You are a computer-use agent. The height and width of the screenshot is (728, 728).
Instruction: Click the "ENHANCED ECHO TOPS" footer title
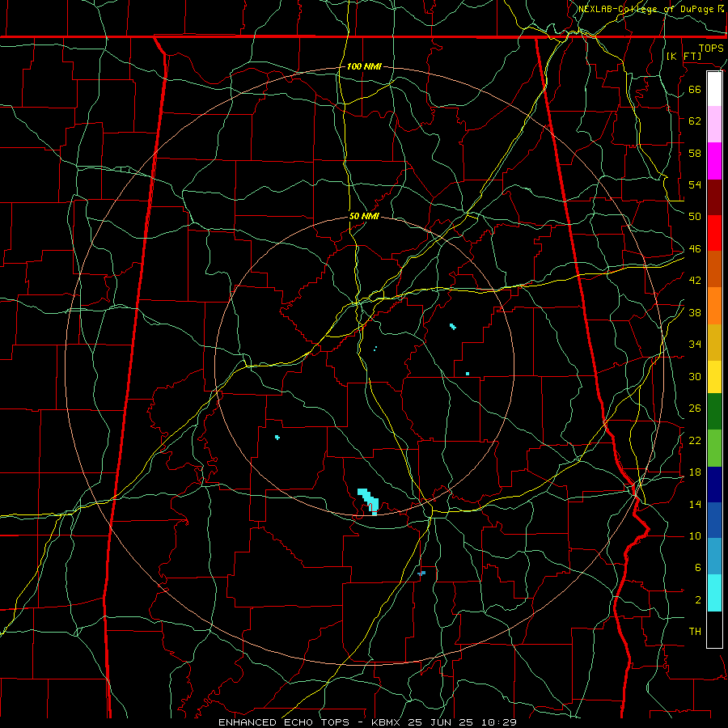coord(284,722)
